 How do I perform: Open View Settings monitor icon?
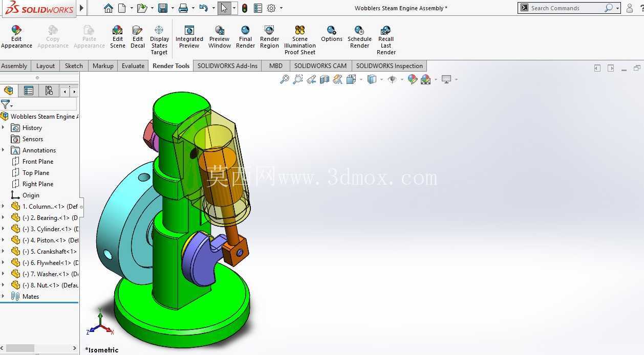[x=447, y=79]
